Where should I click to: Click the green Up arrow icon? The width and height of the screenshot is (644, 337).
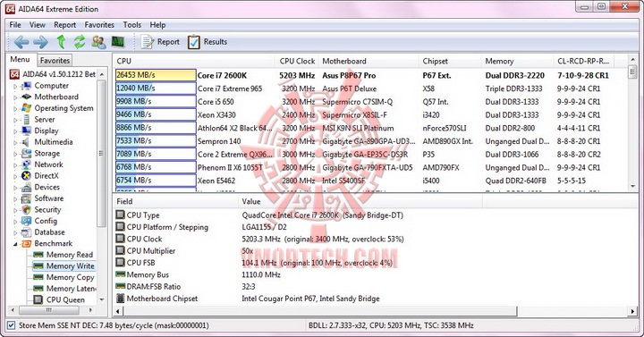point(61,41)
